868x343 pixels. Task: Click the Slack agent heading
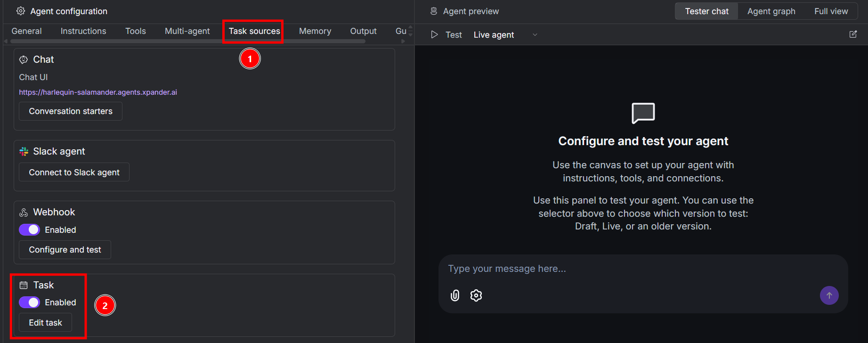tap(59, 151)
